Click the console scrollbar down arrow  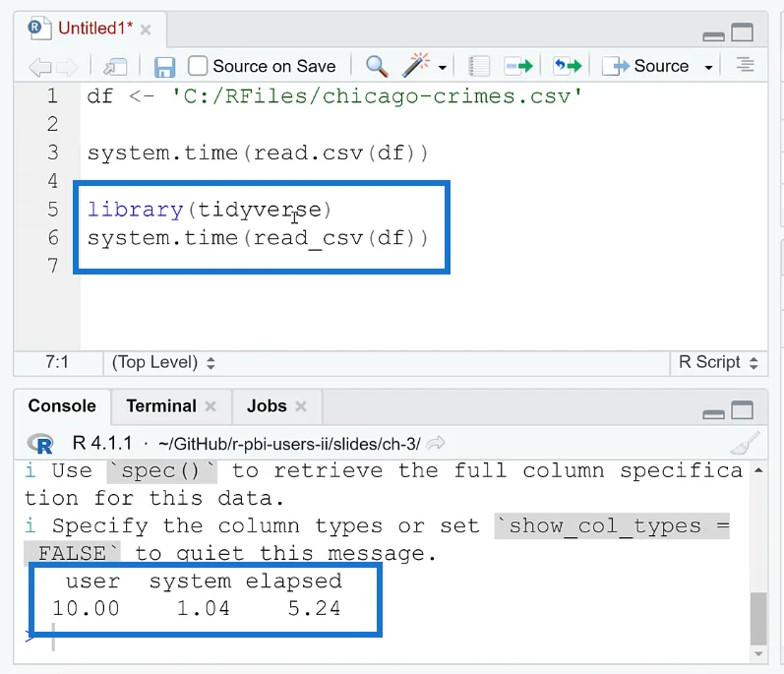coord(758,653)
